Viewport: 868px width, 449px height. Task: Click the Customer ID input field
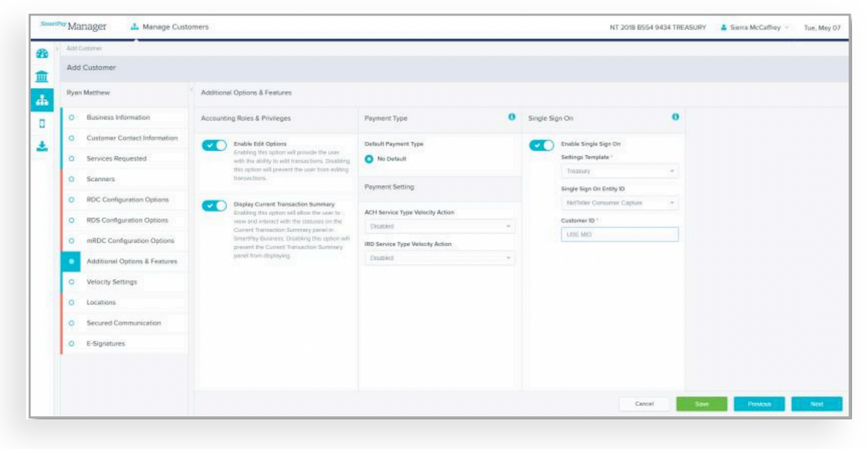coord(619,235)
